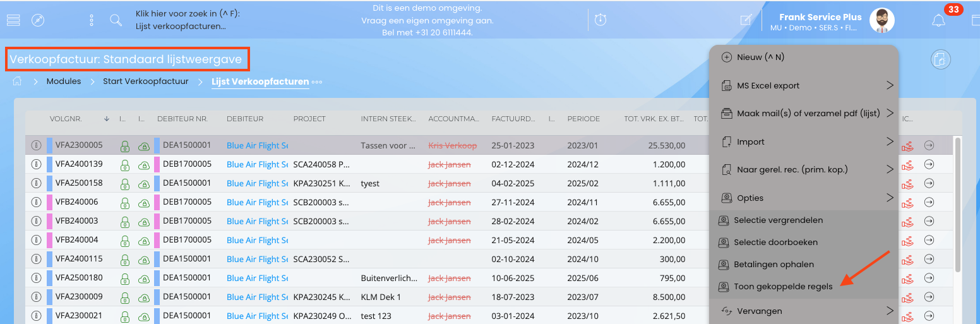
Task: Click the 33 notifications badge
Action: tap(953, 9)
